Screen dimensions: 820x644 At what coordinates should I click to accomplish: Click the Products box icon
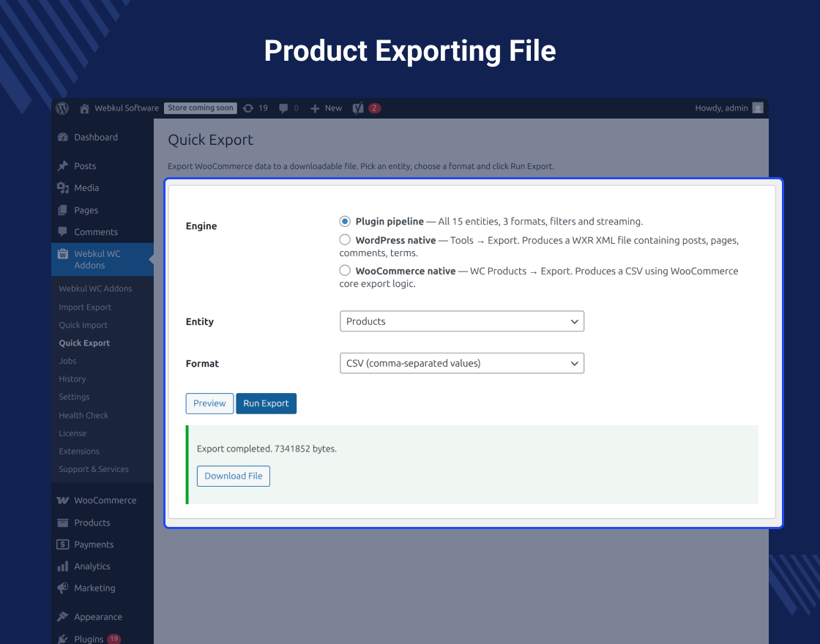(63, 523)
